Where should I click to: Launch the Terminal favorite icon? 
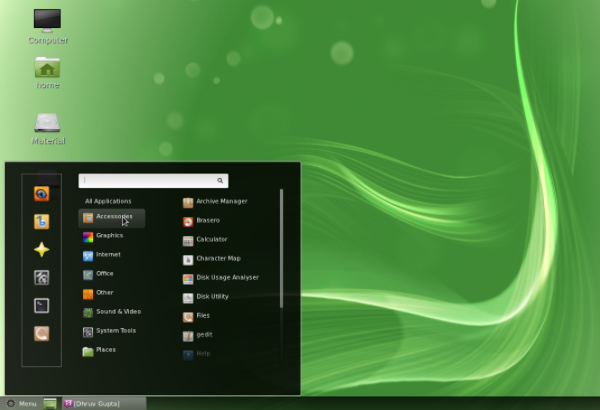41,306
